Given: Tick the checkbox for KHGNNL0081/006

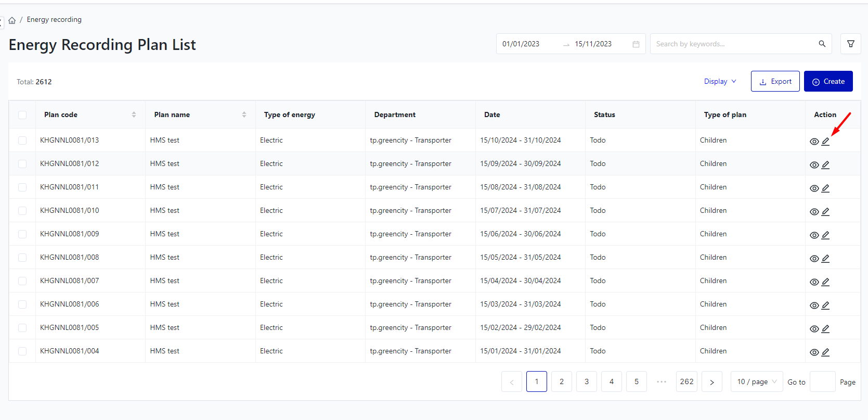Looking at the screenshot, I should (22, 304).
